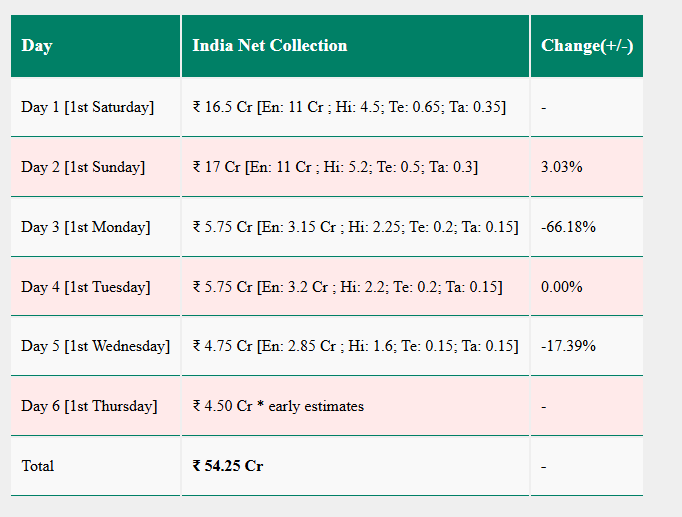Click the Change(+/-) column header
The image size is (682, 517).
pyautogui.click(x=587, y=46)
